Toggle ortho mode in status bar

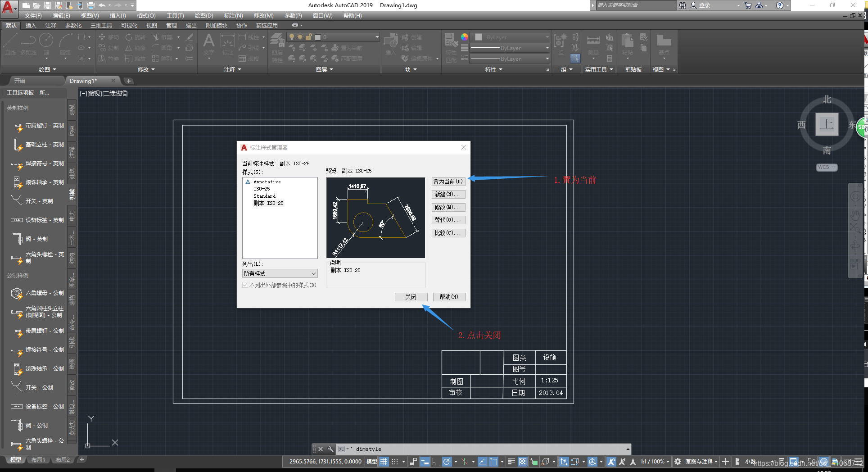tap(435, 461)
